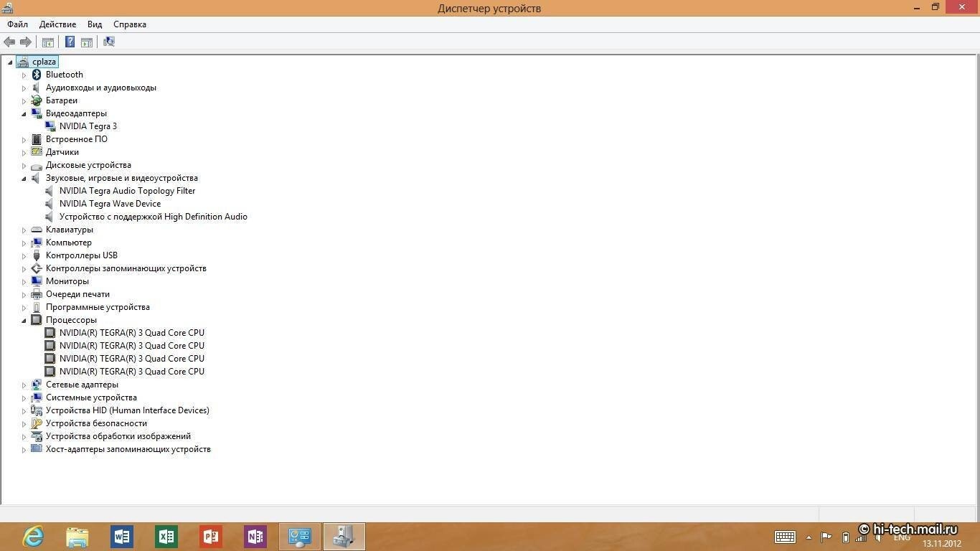Image resolution: width=980 pixels, height=551 pixels.
Task: Collapse Звуковые, игровые и видеоустройства
Action: pos(24,178)
